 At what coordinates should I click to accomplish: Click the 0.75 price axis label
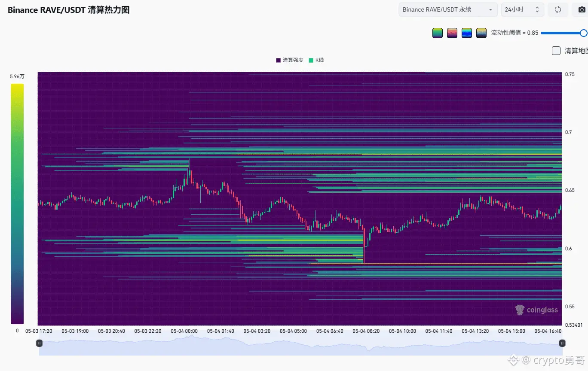pyautogui.click(x=570, y=74)
